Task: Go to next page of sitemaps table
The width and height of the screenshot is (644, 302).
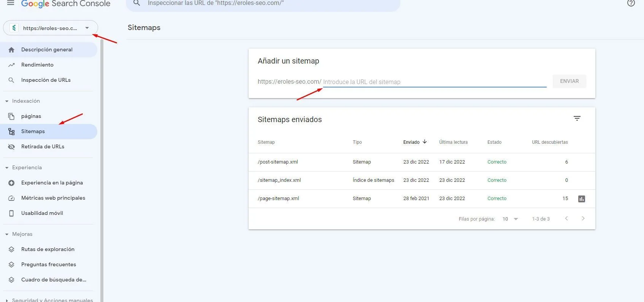Action: (583, 218)
